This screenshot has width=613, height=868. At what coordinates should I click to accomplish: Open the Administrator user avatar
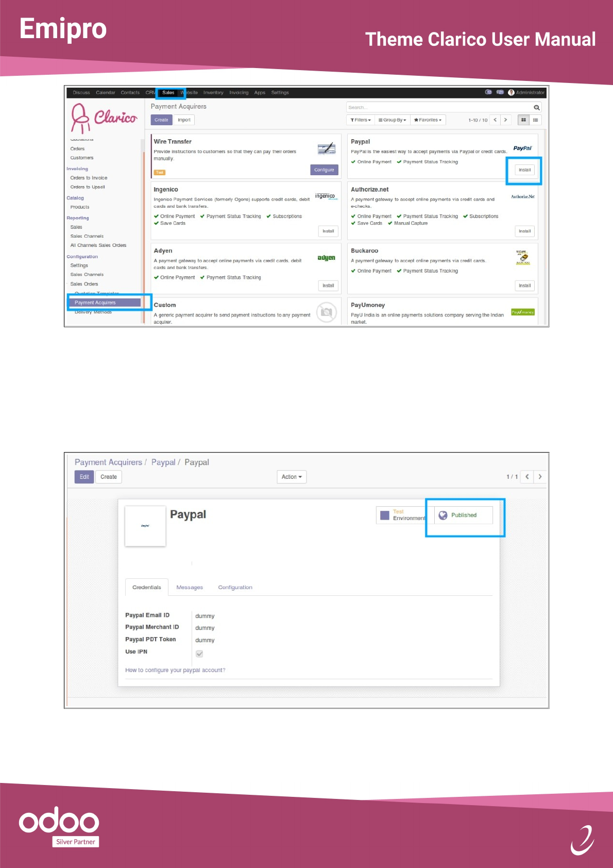pyautogui.click(x=511, y=93)
